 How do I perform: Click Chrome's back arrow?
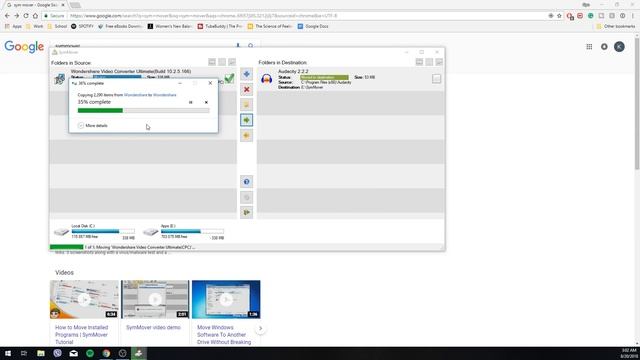tap(7, 16)
